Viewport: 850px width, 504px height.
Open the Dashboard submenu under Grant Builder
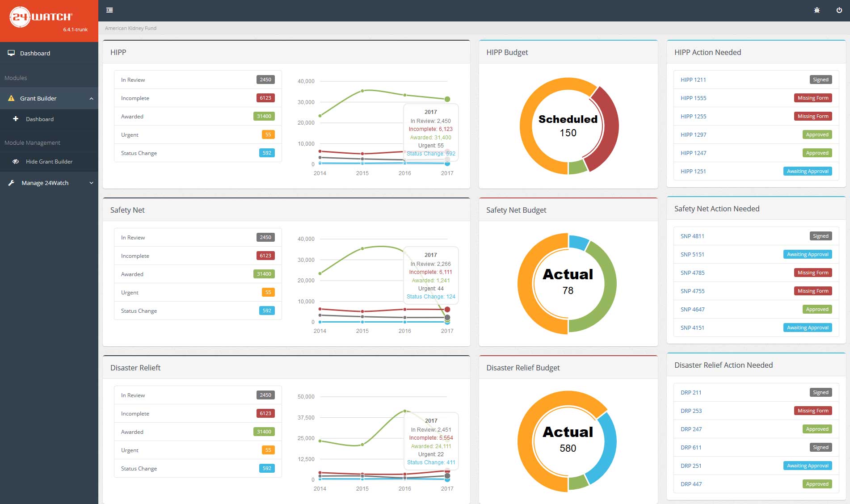(40, 119)
